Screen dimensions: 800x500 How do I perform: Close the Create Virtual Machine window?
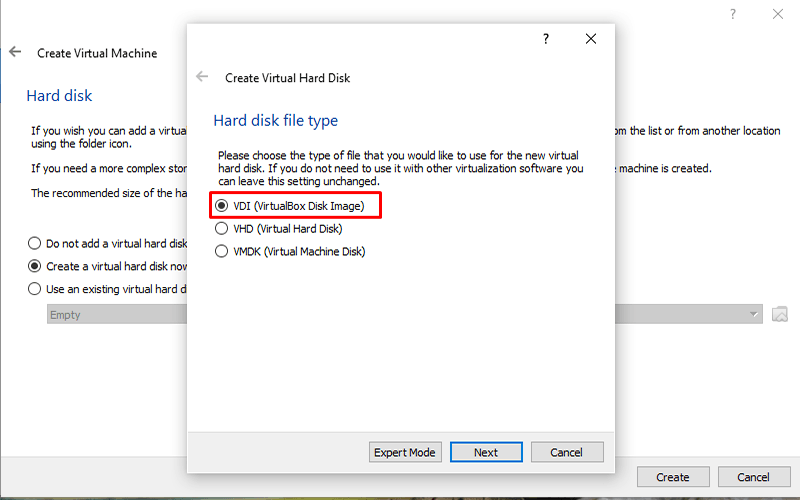click(778, 14)
